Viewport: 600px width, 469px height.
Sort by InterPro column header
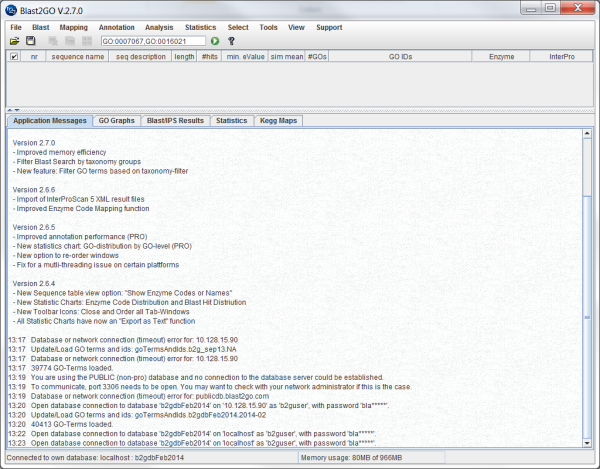tap(562, 57)
